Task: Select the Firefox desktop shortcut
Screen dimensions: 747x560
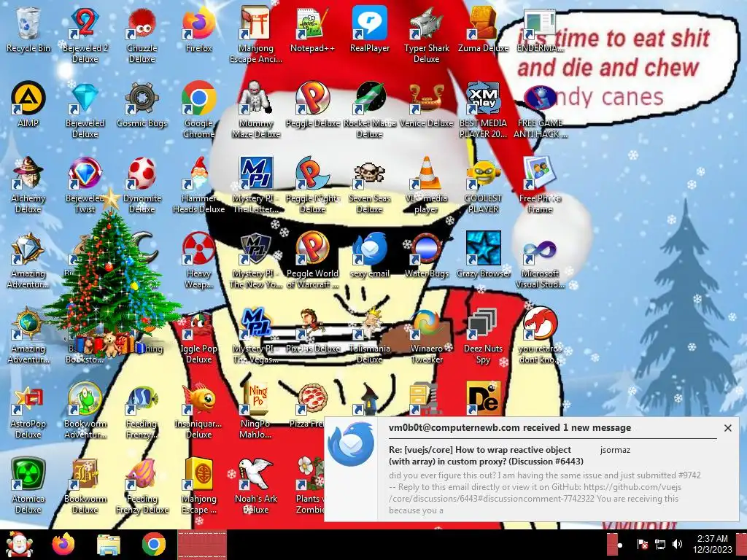Action: pyautogui.click(x=198, y=29)
